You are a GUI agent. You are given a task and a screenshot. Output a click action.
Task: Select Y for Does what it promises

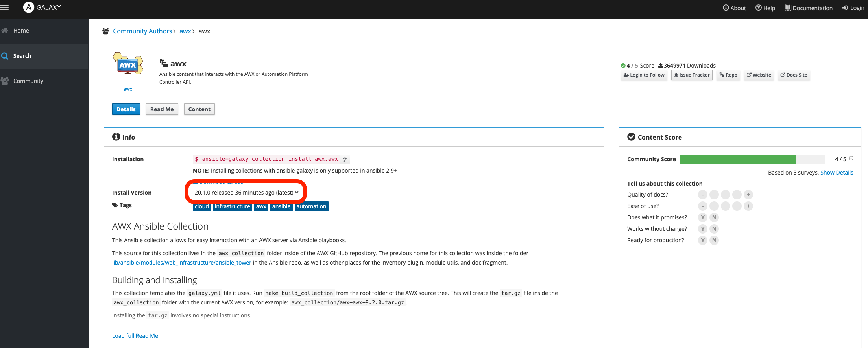click(702, 217)
